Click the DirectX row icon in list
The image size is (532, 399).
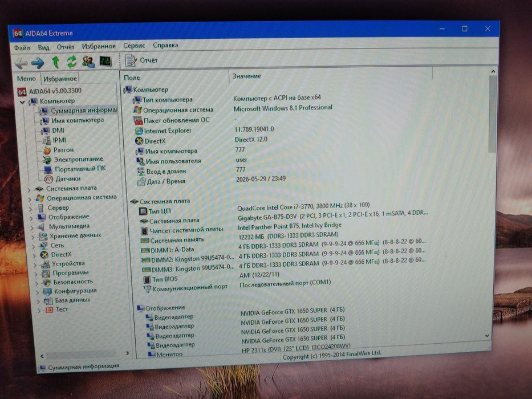[139, 141]
